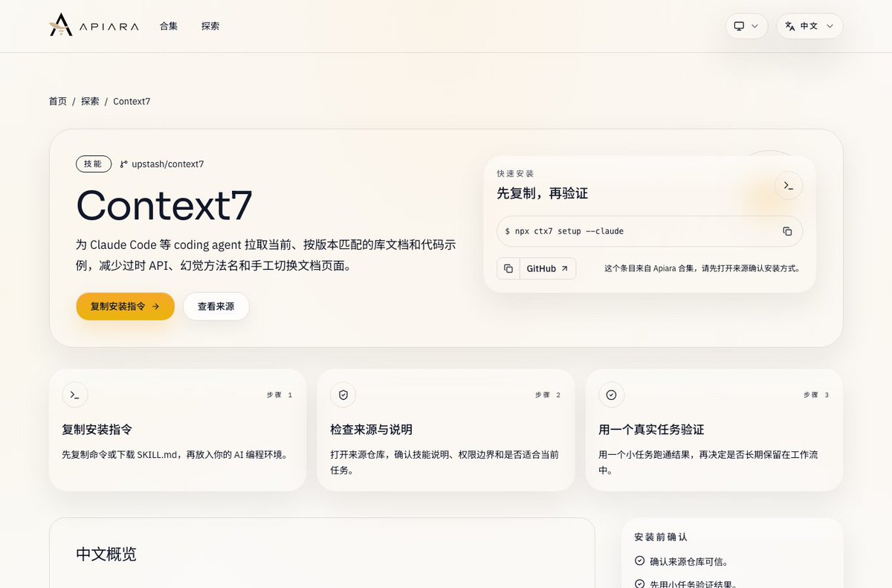This screenshot has width=892, height=588.
Task: Click check icon beside 确认来源仓库可信
Action: (x=639, y=561)
